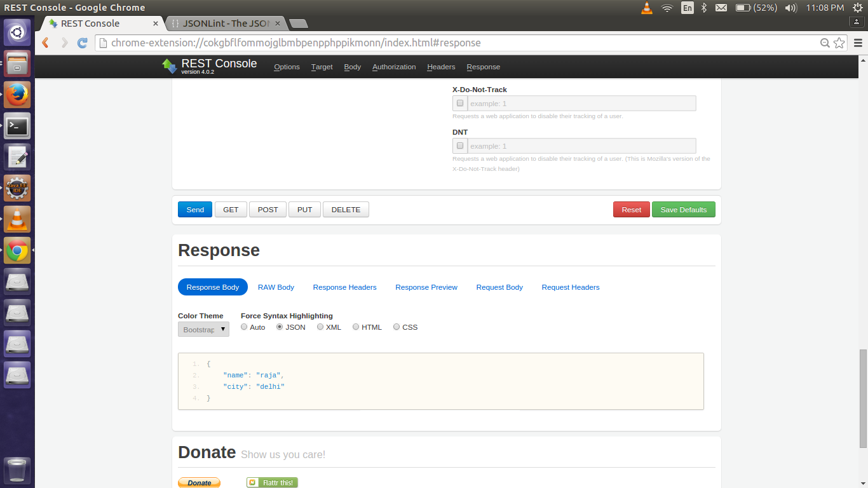Switch to the RAW Body tab
This screenshot has height=488, width=868.
tap(276, 287)
